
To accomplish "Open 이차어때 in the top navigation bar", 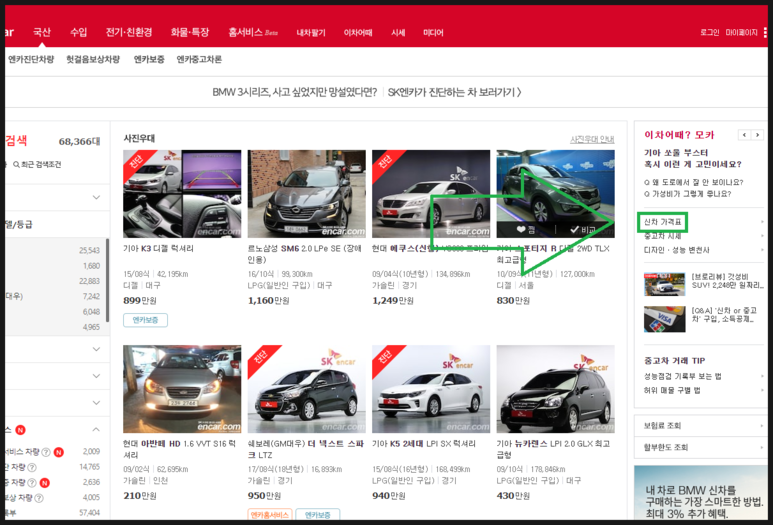I will coord(358,33).
